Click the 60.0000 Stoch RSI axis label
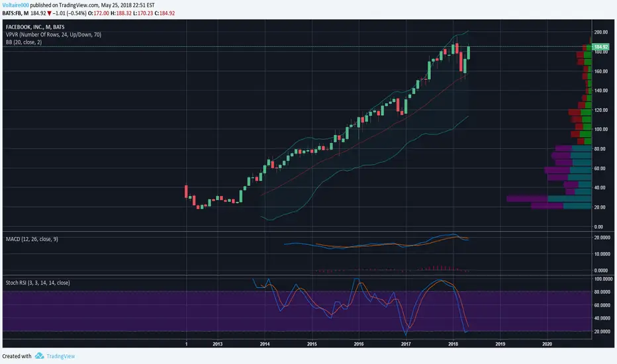This screenshot has width=617, height=364. (x=602, y=305)
